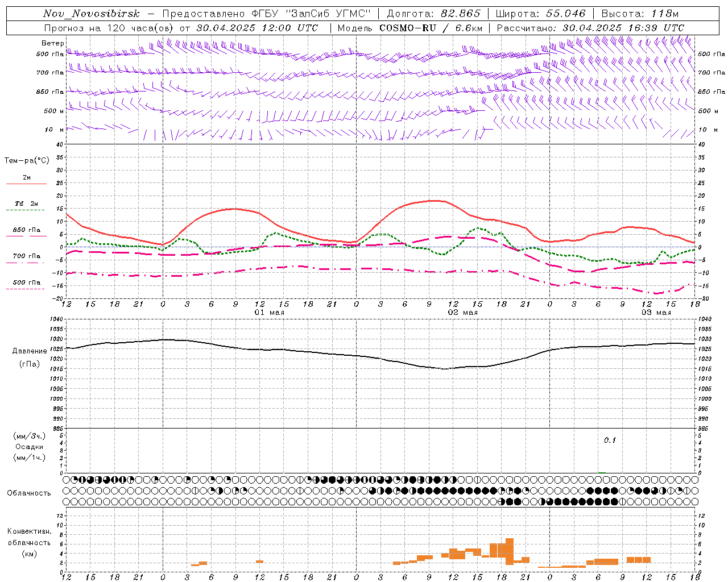This screenshot has height=582, width=728.
Task: Click the 'Рассчитано: 30.04.2025 16:39 UTC' text
Action: 590,28
